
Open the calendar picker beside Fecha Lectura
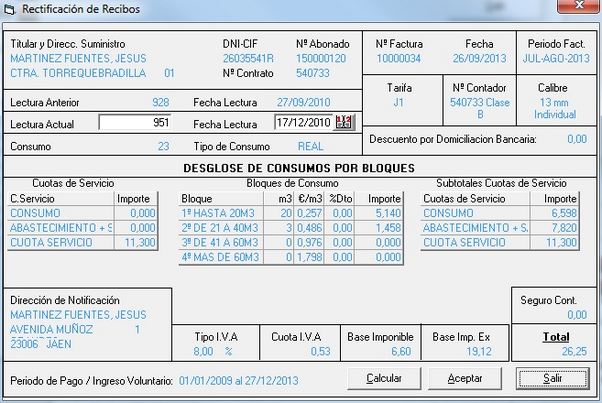click(x=344, y=122)
